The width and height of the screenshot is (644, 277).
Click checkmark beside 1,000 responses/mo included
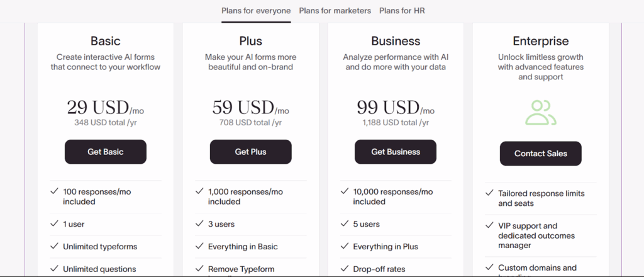199,191
